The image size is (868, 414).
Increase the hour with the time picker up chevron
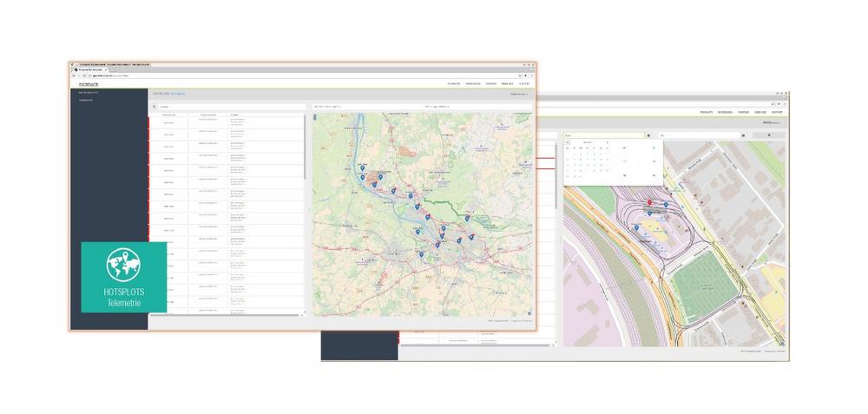coord(624,148)
